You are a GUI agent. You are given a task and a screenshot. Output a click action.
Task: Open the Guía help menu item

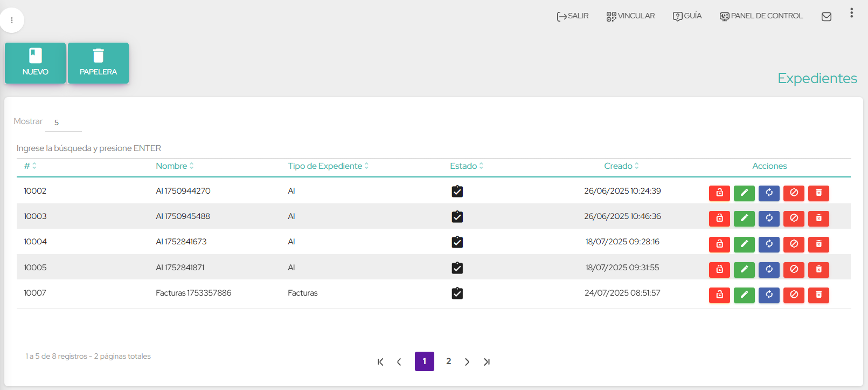(x=687, y=16)
